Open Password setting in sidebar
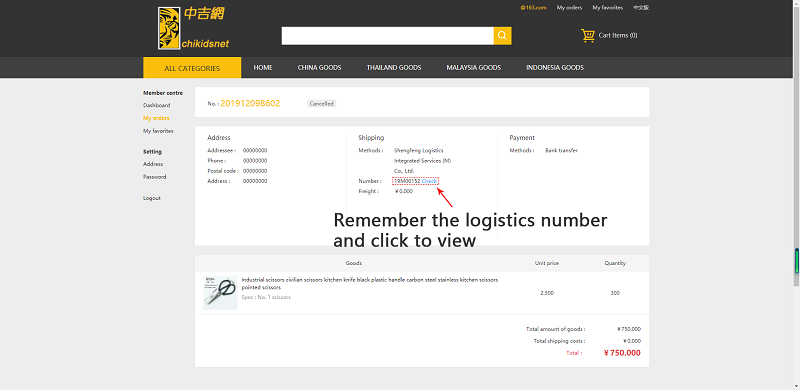The height and width of the screenshot is (390, 800). pos(155,177)
